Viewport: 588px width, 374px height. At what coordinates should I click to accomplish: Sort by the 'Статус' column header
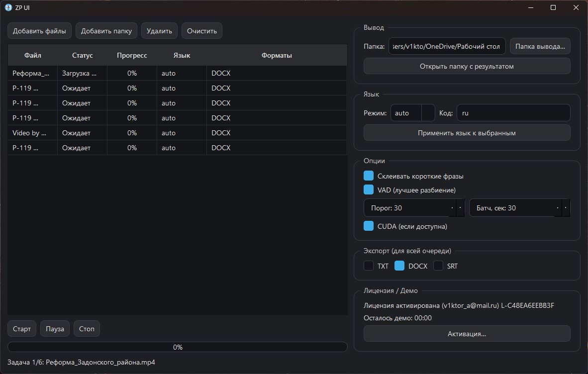point(82,55)
